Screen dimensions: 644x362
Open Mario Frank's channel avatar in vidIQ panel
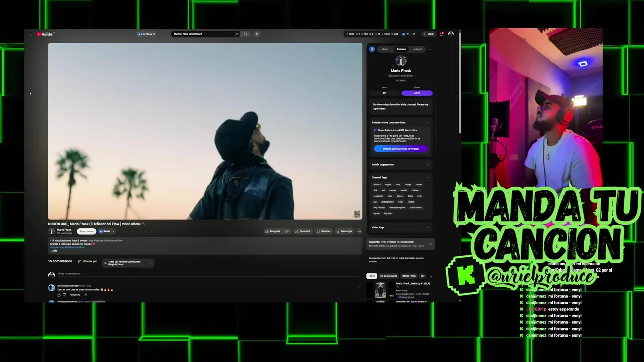401,61
